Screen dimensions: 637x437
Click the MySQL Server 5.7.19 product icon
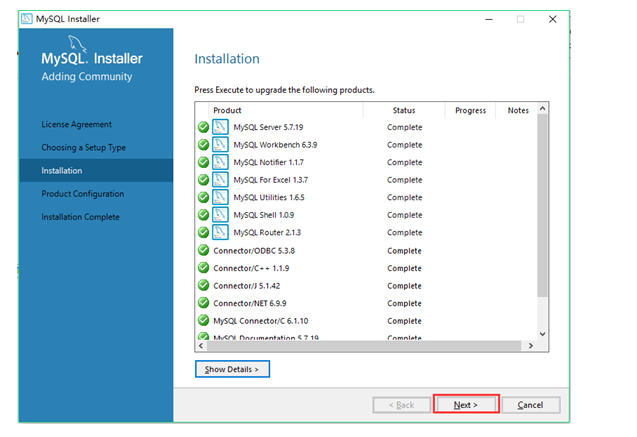click(x=220, y=127)
